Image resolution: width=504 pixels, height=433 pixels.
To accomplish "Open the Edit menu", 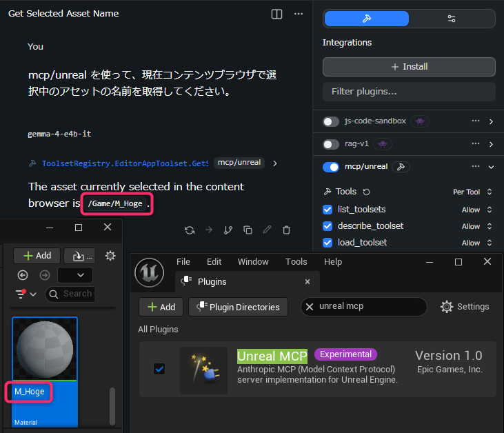I will point(214,262).
